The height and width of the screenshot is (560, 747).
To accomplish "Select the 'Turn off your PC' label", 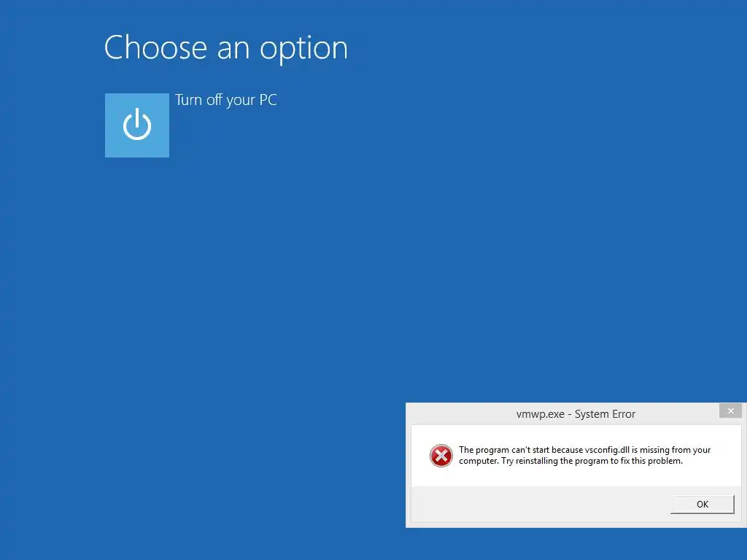I will click(226, 100).
